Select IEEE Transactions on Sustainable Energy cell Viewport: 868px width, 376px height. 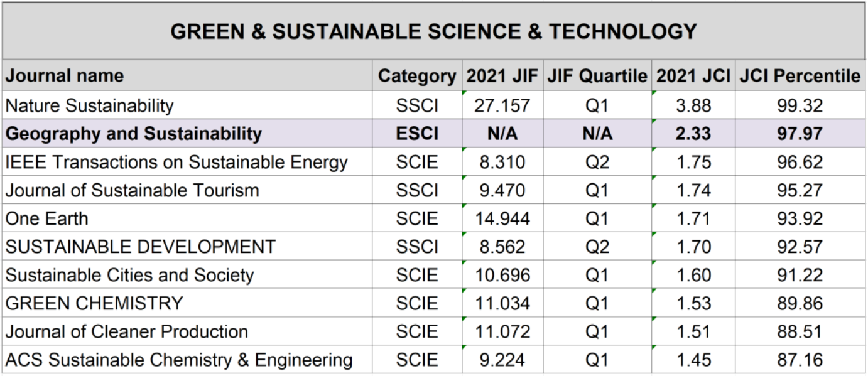(176, 162)
